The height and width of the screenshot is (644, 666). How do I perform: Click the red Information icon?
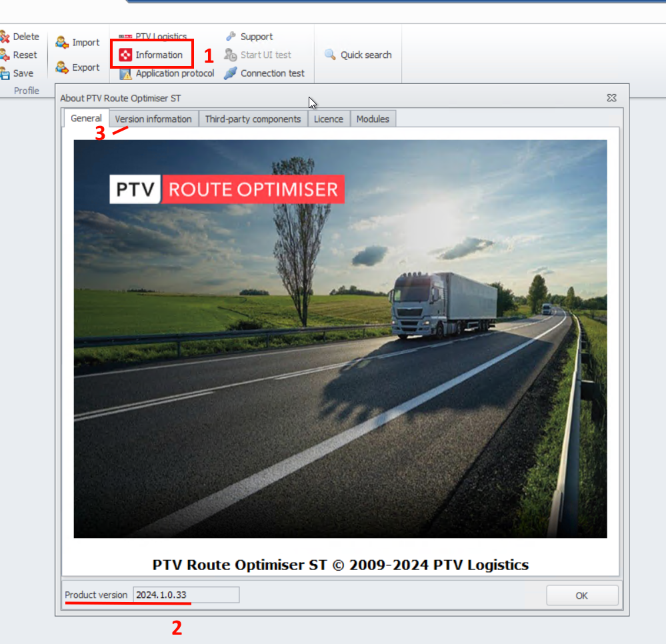tap(125, 55)
